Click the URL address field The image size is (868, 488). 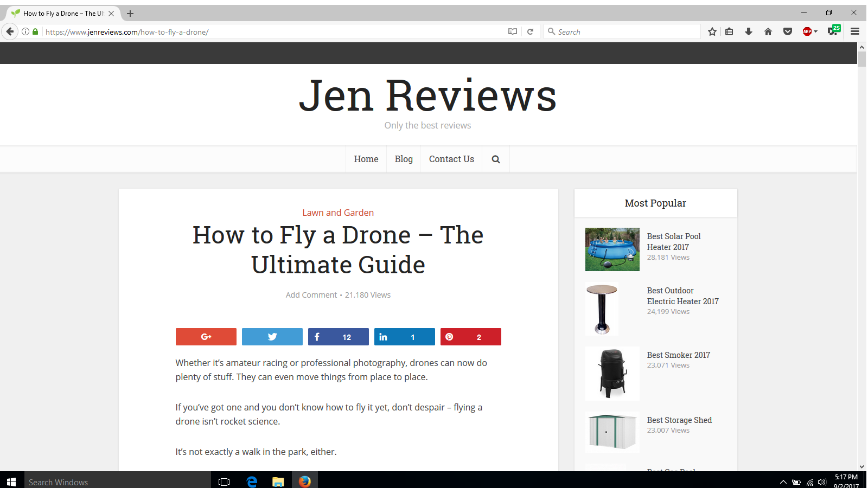pyautogui.click(x=274, y=32)
